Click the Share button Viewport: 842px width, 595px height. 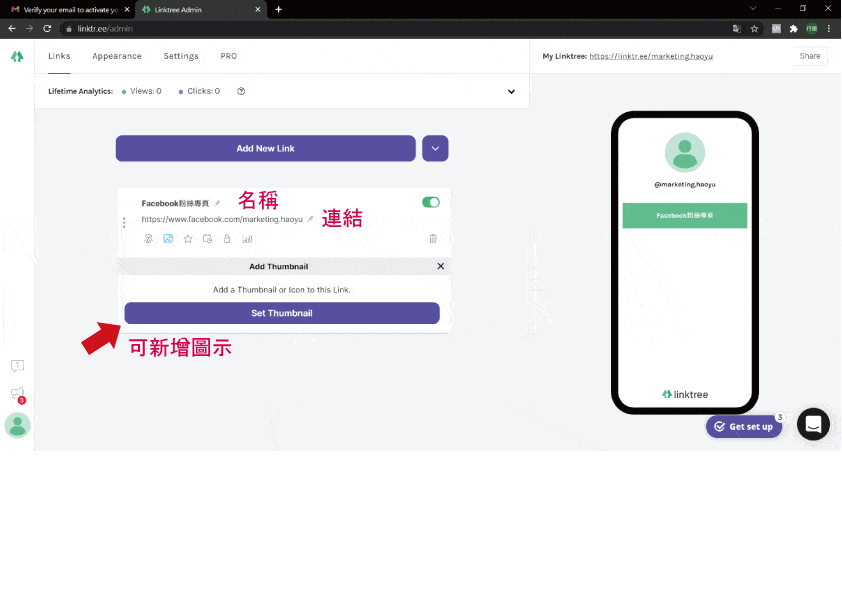[x=810, y=56]
